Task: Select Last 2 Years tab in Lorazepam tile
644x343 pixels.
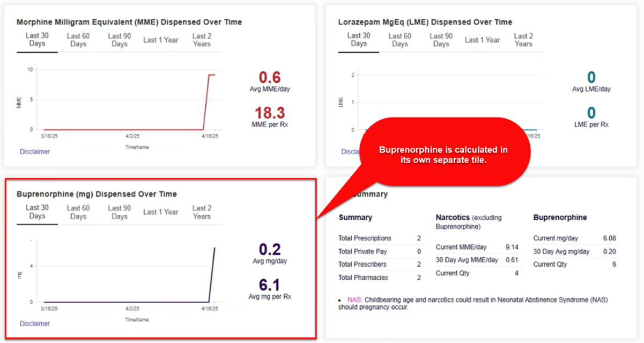Action: (523, 40)
